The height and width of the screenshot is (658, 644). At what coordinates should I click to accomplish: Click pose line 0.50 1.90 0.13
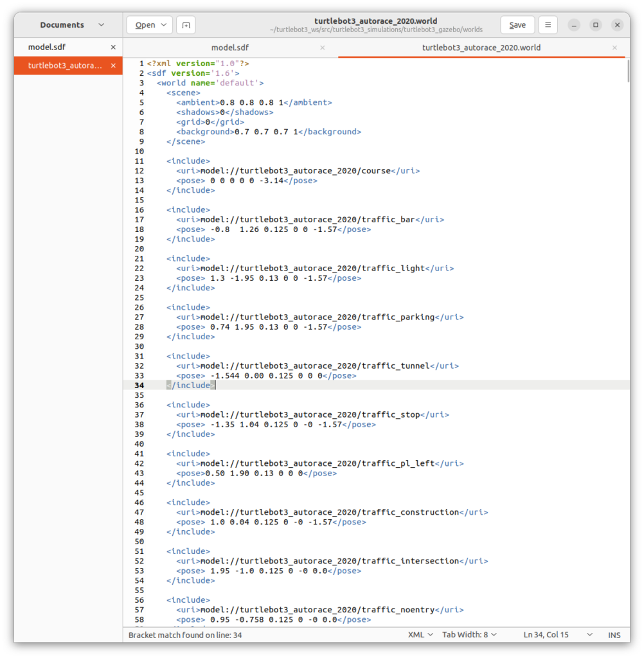pos(256,473)
